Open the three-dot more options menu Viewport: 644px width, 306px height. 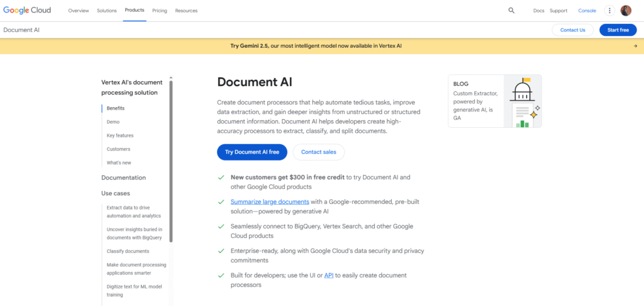click(x=609, y=11)
